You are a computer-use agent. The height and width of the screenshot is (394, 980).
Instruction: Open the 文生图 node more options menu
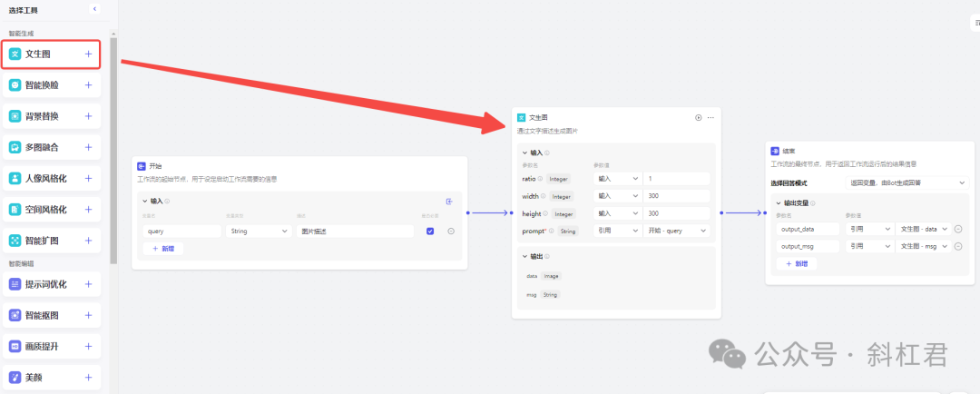(x=710, y=118)
